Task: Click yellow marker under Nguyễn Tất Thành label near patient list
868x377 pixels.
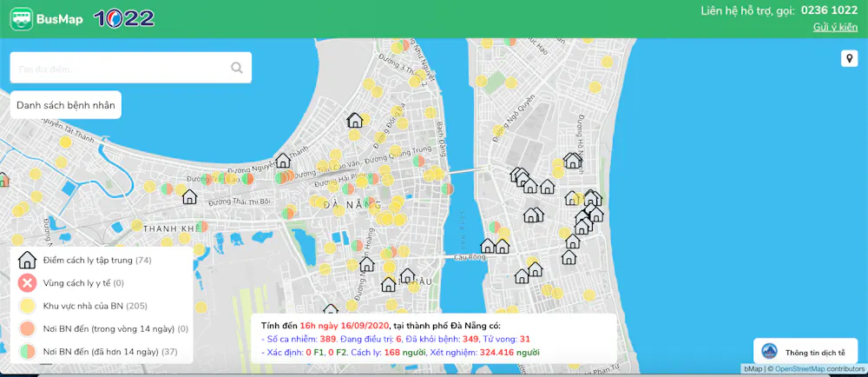Action: pyautogui.click(x=65, y=142)
